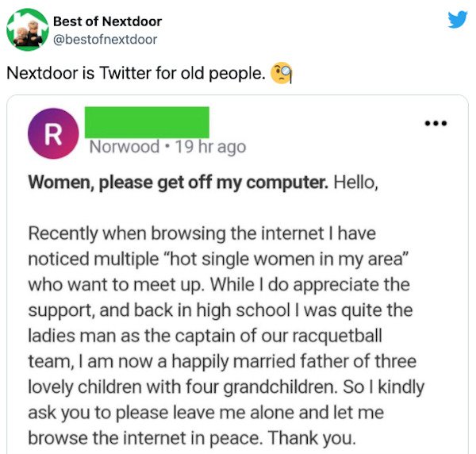Open the bold title Women, please get off my computer
The width and height of the screenshot is (476, 454).
pos(178,183)
